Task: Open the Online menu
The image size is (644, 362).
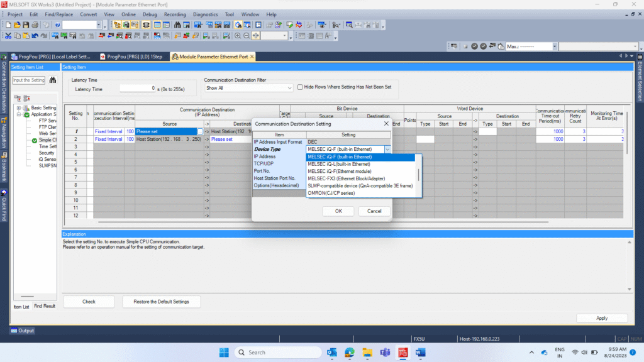Action: click(128, 14)
